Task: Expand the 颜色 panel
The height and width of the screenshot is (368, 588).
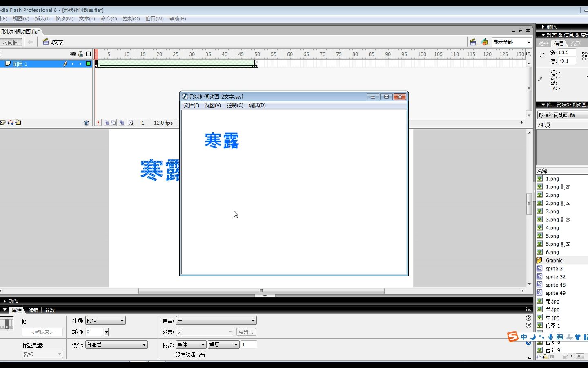Action: tap(543, 27)
